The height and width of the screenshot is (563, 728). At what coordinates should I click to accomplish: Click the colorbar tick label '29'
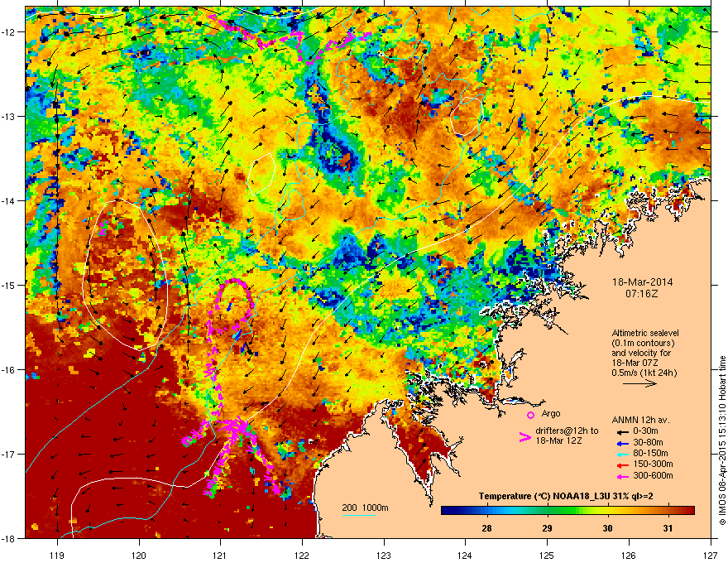pos(548,528)
